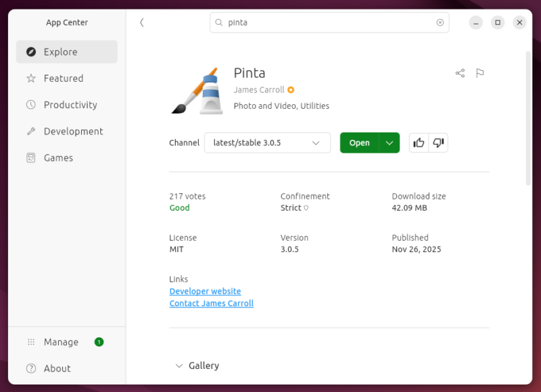Open the Channel version dropdown
The width and height of the screenshot is (541, 392).
tap(267, 143)
